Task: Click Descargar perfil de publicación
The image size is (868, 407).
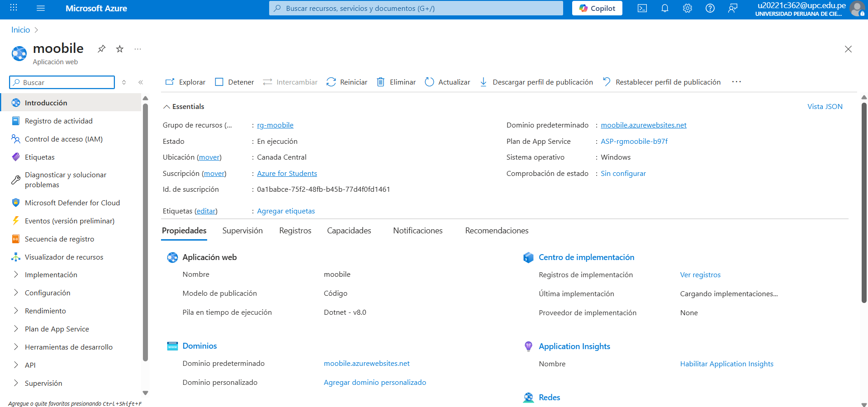Action: 536,82
